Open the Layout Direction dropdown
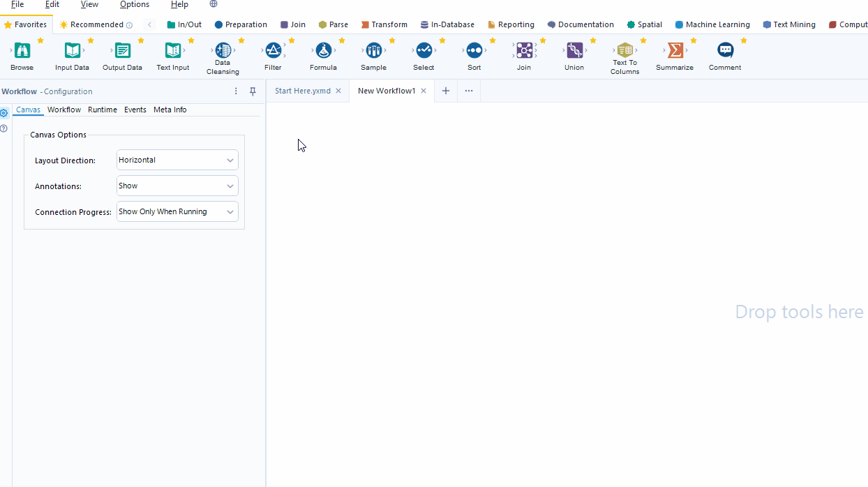 (177, 160)
